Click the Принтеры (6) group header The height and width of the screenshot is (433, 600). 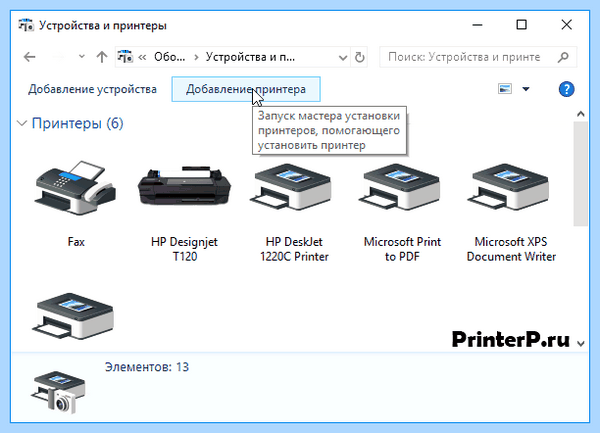[x=77, y=123]
